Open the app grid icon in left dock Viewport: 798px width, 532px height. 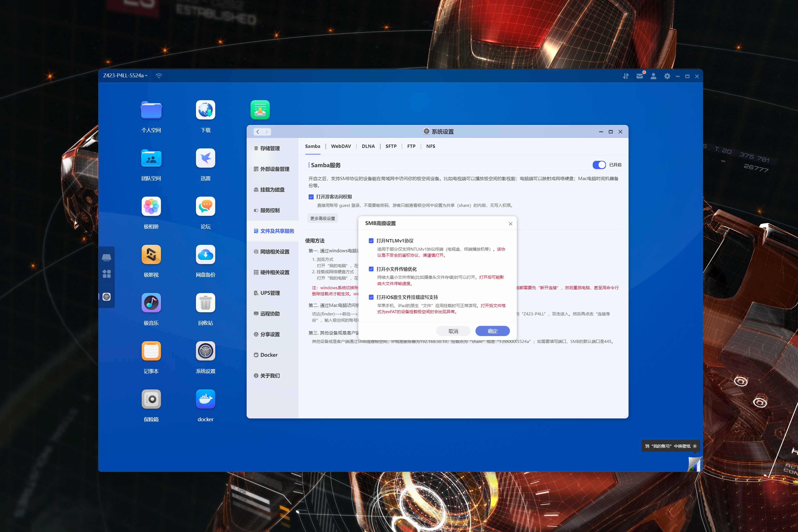click(x=106, y=274)
